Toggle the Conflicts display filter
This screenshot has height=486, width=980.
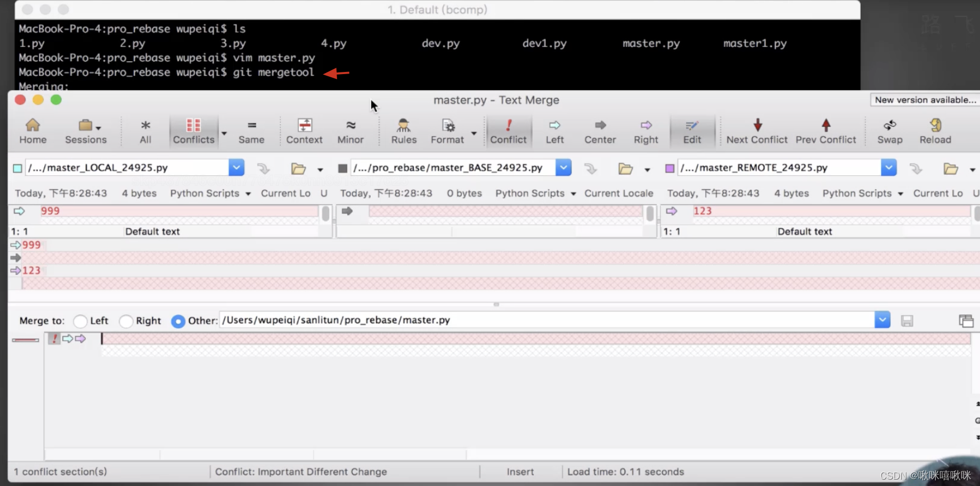tap(193, 131)
